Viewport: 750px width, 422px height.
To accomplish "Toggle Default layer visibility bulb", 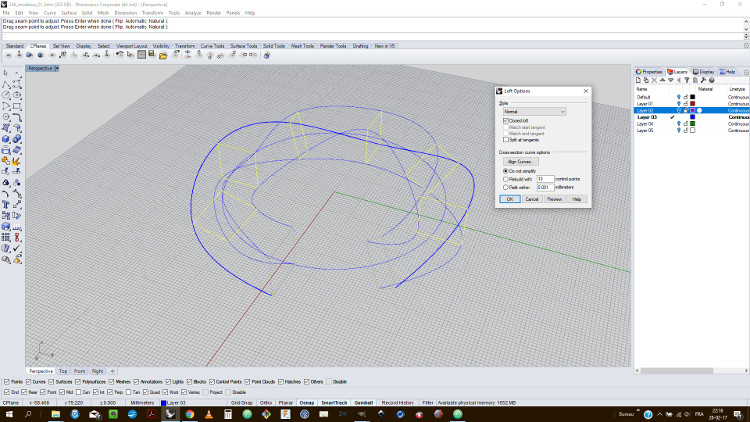I will [678, 97].
